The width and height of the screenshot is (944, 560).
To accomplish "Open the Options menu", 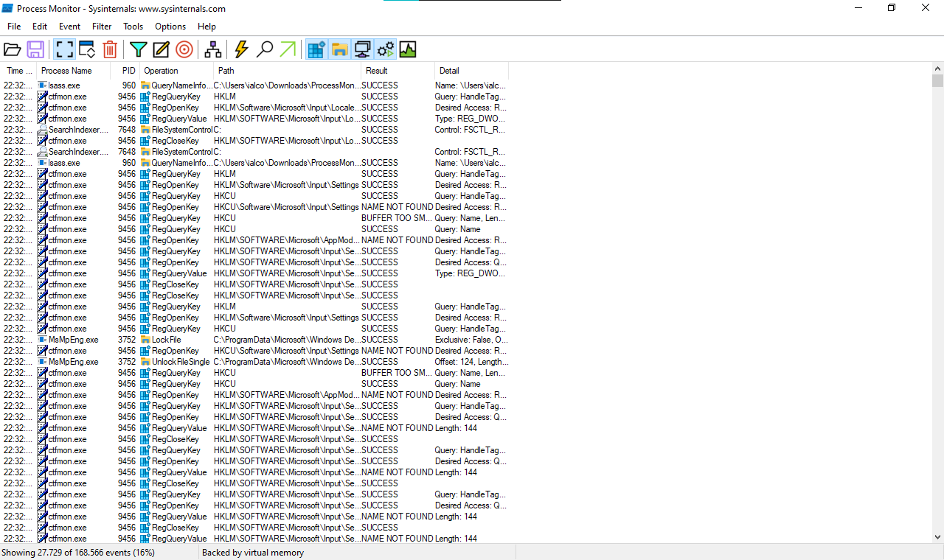I will [170, 27].
